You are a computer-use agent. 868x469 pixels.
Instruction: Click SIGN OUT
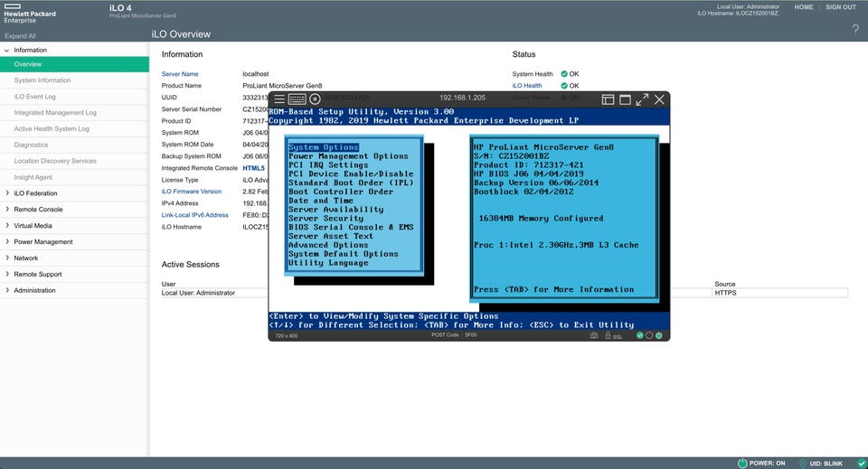point(841,7)
